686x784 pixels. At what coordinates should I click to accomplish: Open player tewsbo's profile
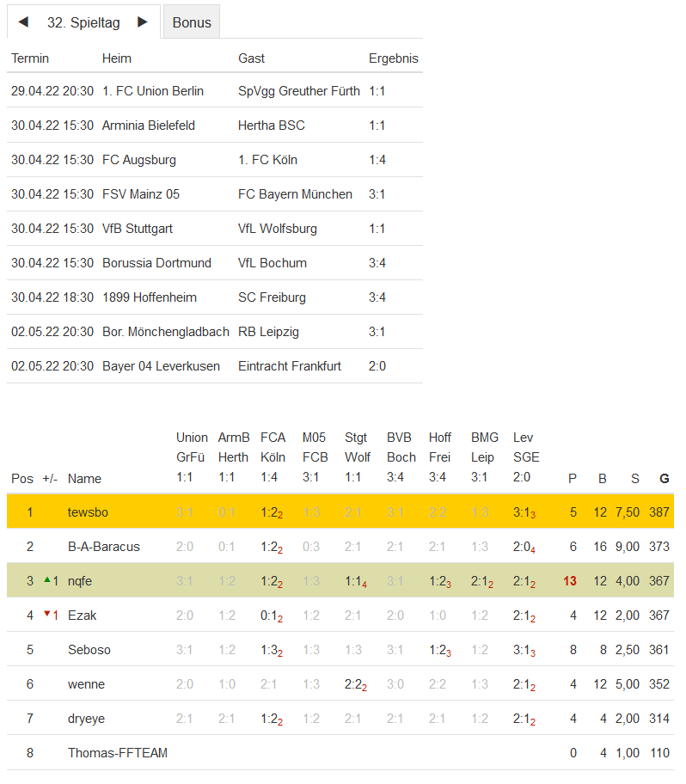pos(86,512)
